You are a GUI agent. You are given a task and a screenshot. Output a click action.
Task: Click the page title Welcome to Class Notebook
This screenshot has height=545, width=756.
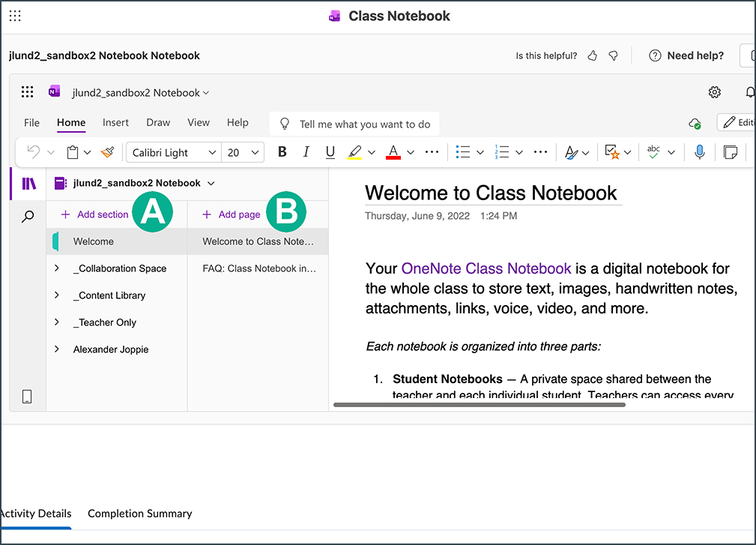coord(491,193)
